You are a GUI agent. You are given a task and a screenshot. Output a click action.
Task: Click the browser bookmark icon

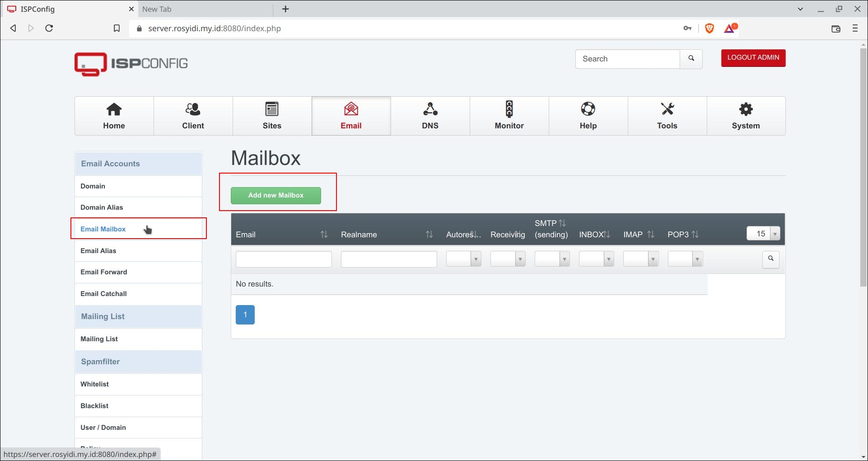117,28
